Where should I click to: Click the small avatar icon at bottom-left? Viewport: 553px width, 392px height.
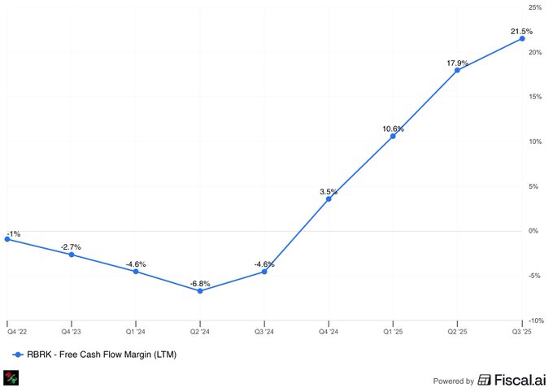pos(11,378)
